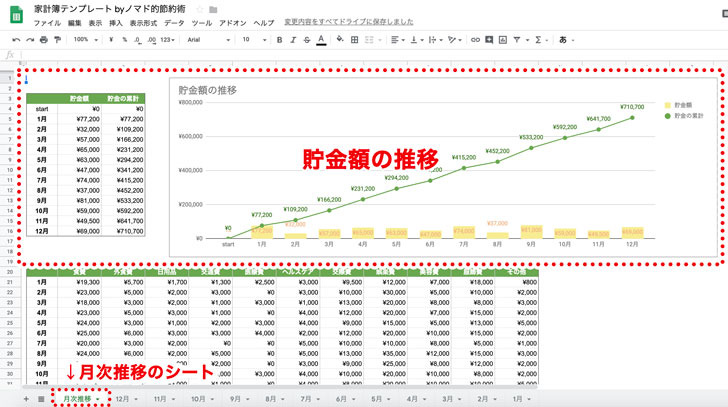The width and height of the screenshot is (728, 407).
Task: Open the fill color picker
Action: click(x=340, y=40)
